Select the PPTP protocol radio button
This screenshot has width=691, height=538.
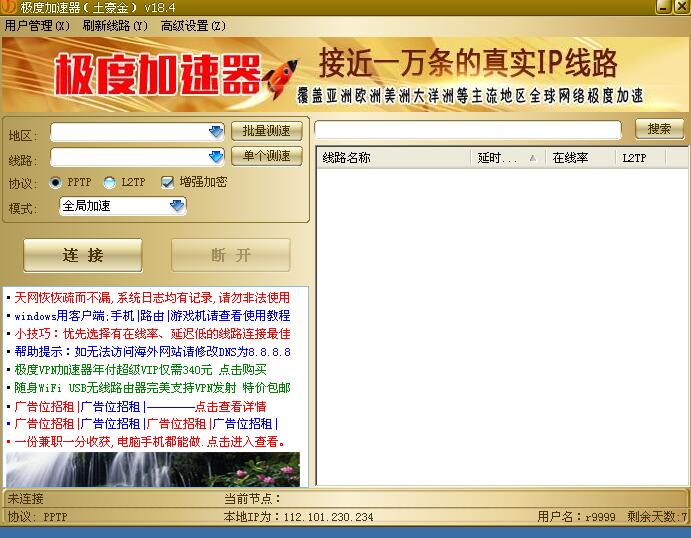point(55,182)
